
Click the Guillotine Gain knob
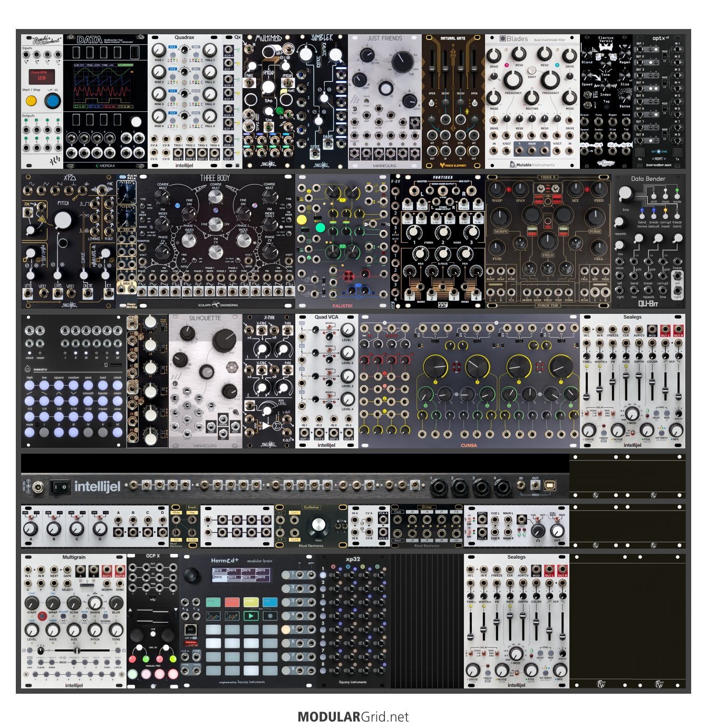click(x=318, y=525)
